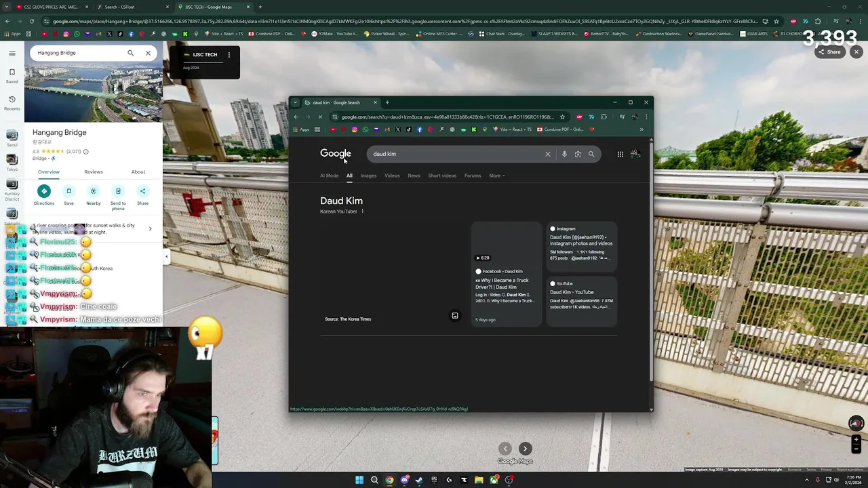The width and height of the screenshot is (868, 488).
Task: Open the Hangang Bridge aerial photo
Action: coord(94,91)
